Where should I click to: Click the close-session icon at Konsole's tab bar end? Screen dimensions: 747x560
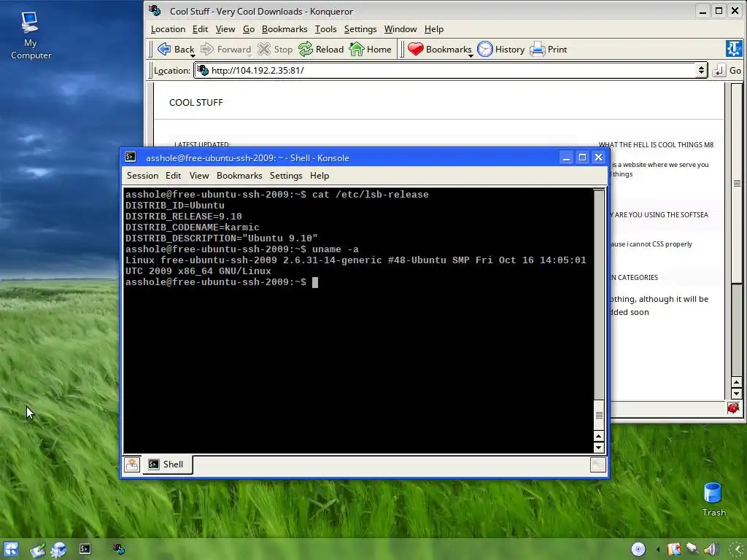click(x=598, y=464)
